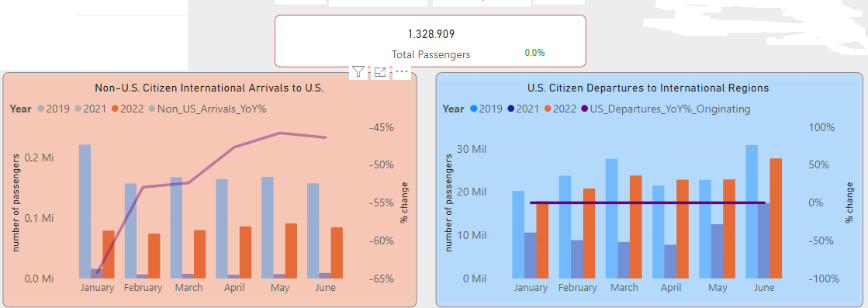Toggle 2022 legend in Non-U.S. arrivals chart
This screenshot has height=308, width=868.
pos(127,109)
